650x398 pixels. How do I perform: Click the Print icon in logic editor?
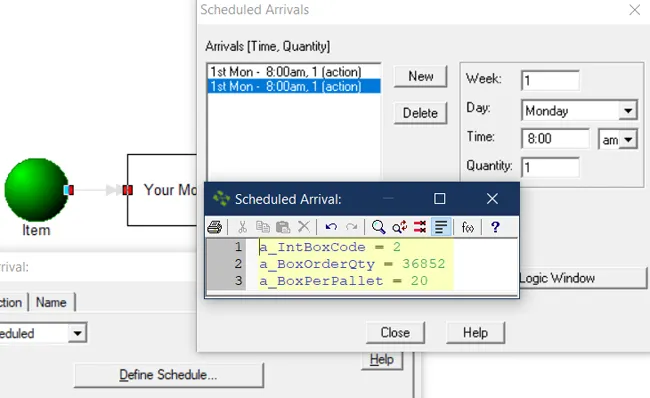tap(215, 227)
